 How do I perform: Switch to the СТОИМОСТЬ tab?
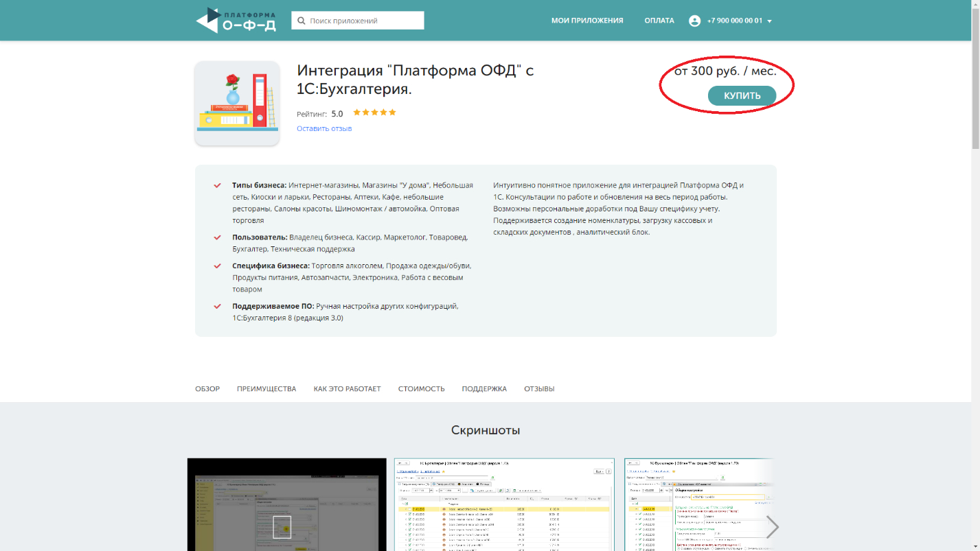pos(422,389)
